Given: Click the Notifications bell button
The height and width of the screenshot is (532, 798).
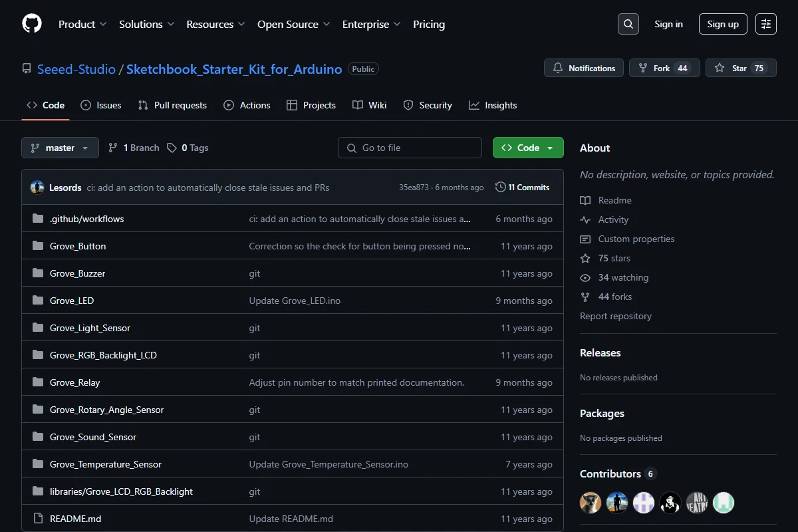Looking at the screenshot, I should (584, 68).
